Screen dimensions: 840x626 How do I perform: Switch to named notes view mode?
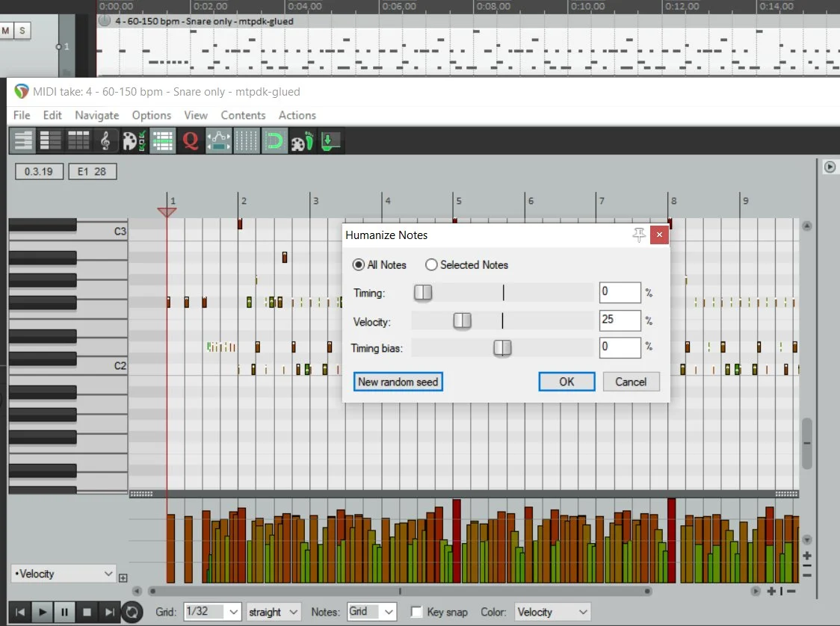[x=51, y=141]
